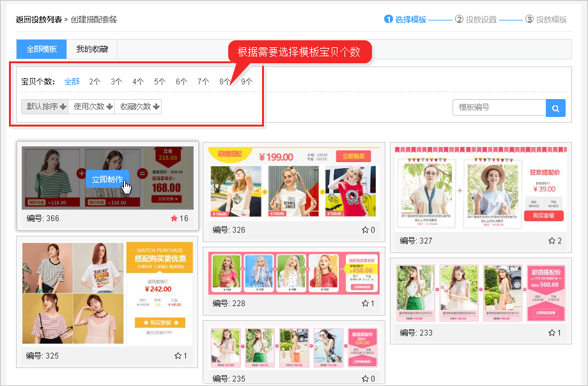Viewport: 588px width, 386px height.
Task: Star template 327 as a favorite
Action: pyautogui.click(x=552, y=240)
